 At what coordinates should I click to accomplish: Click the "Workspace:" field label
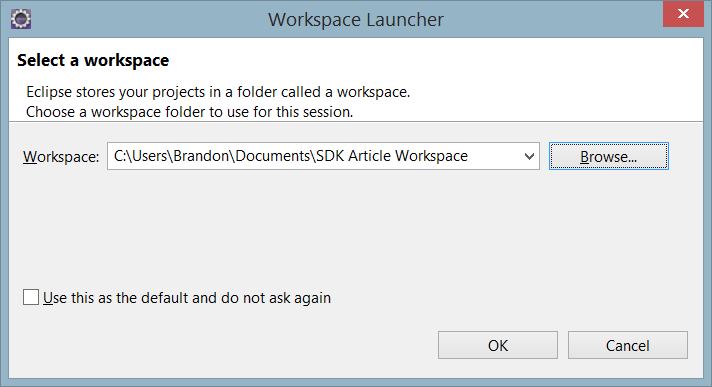point(61,157)
